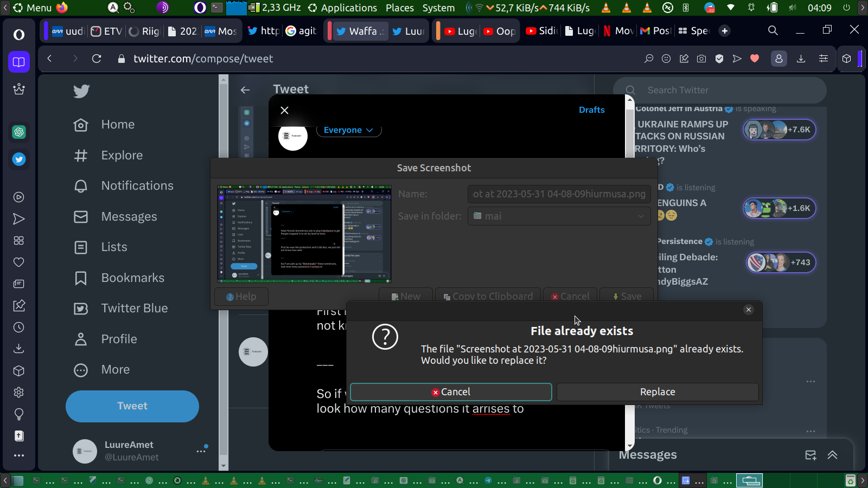Open the Menu button in top panel
Viewport: 868px width, 488px height.
coord(33,8)
